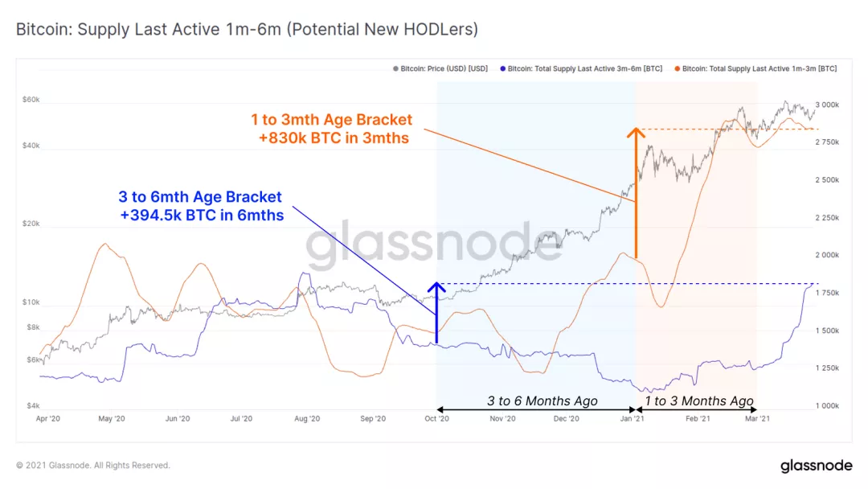Toggle Total Supply Last Active 1m-3m legend
The image size is (868, 489).
point(755,68)
